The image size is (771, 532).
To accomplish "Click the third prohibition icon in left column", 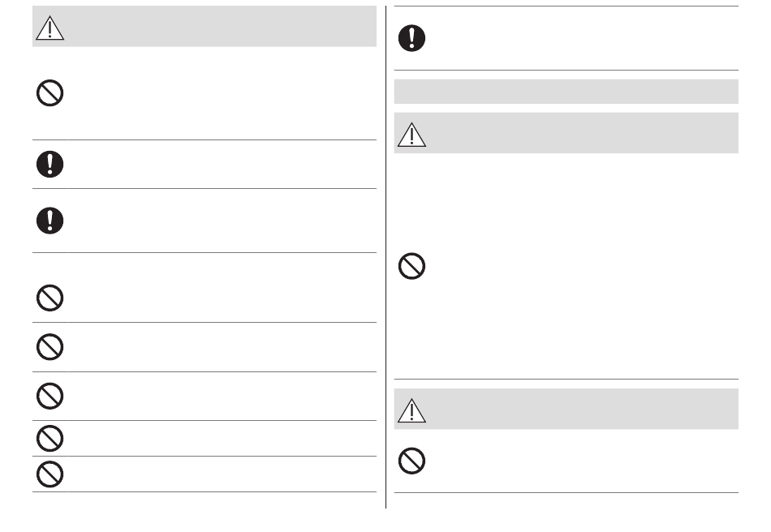I will (x=50, y=347).
